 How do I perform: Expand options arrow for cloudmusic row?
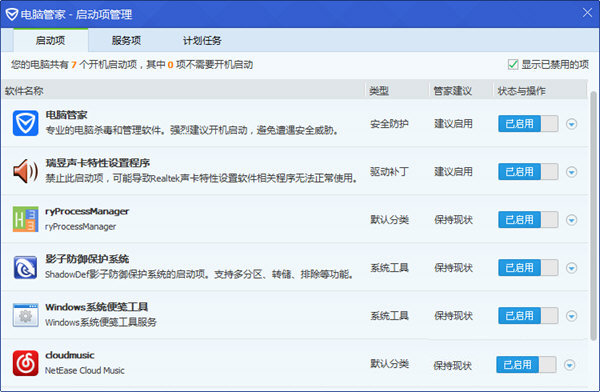coord(569,365)
